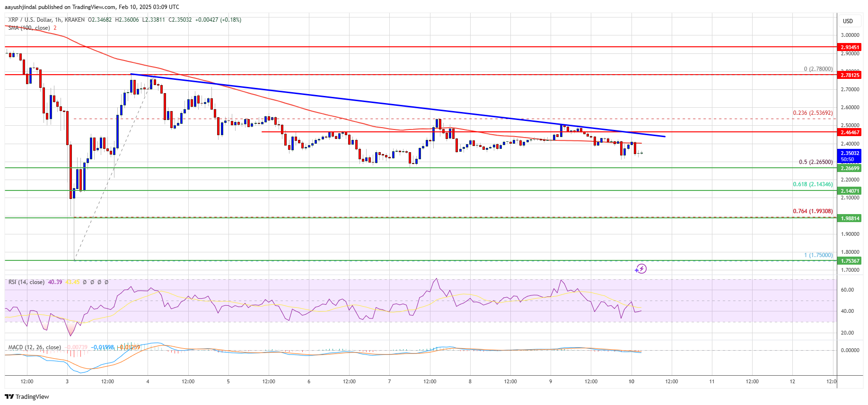Click the 2.46467 red price label

pos(850,132)
